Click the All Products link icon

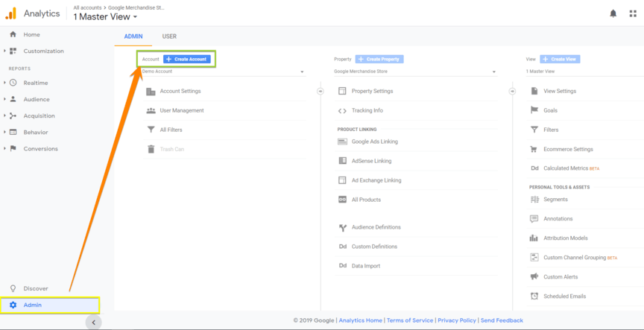coord(342,200)
